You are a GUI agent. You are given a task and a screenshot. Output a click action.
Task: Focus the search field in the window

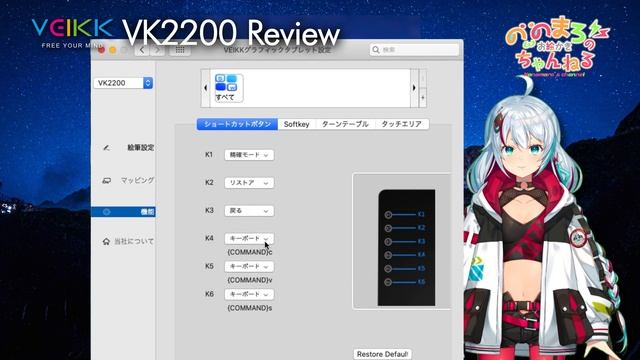[414, 50]
